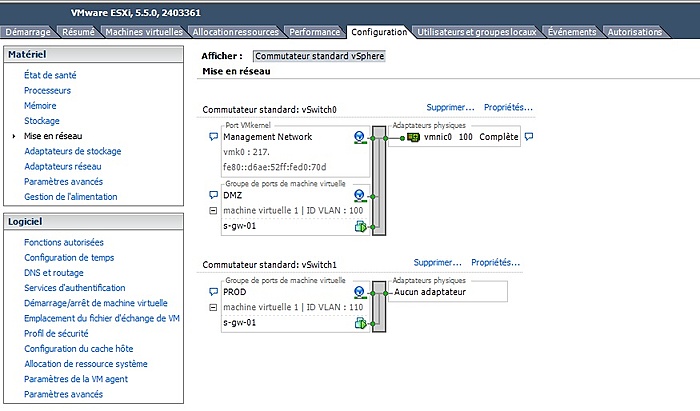Screen dimensions: 700x411
Task: Click ID VLAN : 100 text
Action: click(x=334, y=210)
